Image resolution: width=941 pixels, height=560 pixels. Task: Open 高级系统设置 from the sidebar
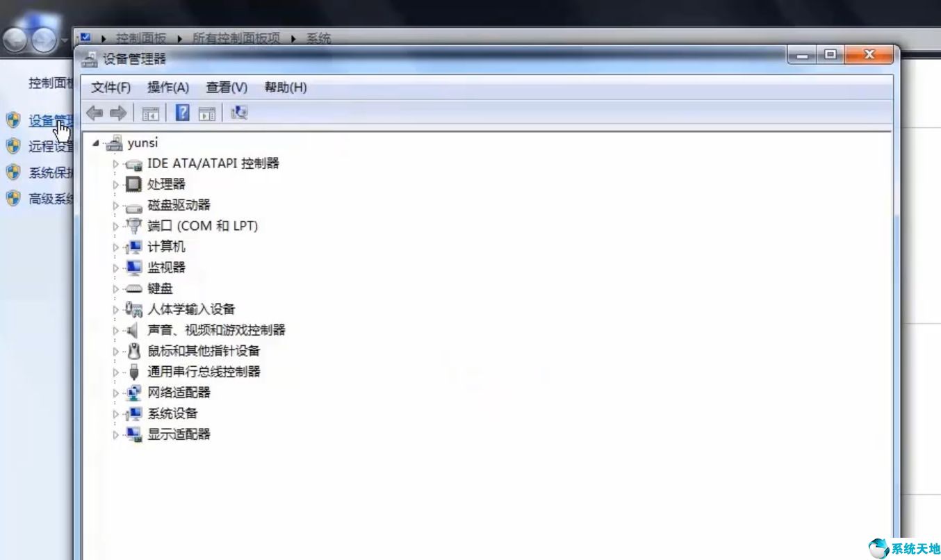pyautogui.click(x=43, y=198)
